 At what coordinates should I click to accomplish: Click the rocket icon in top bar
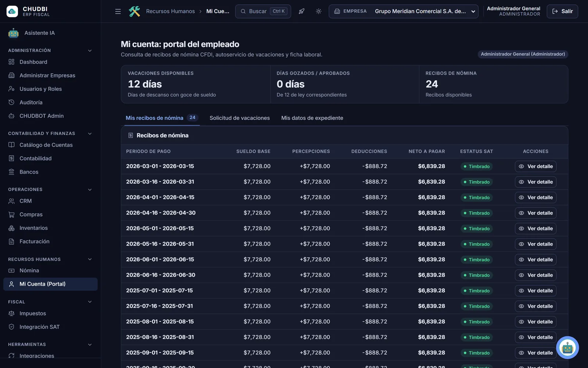point(301,11)
